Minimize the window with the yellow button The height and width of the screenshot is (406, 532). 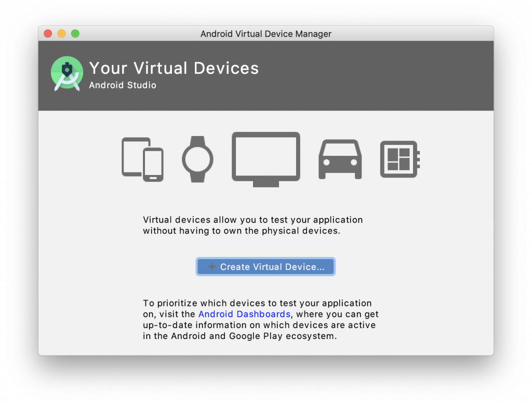click(x=61, y=34)
